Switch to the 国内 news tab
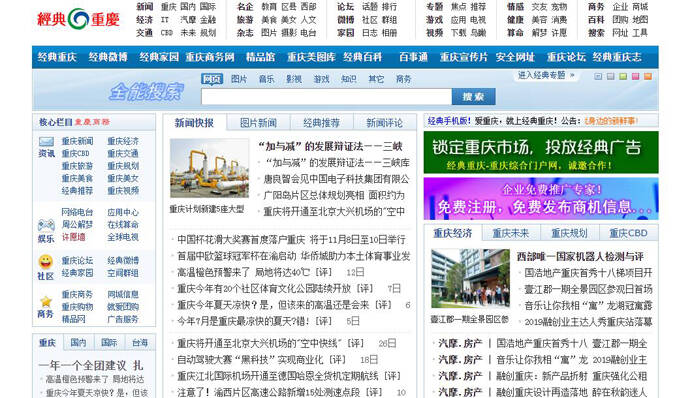This screenshot has height=398, width=690. (78, 343)
